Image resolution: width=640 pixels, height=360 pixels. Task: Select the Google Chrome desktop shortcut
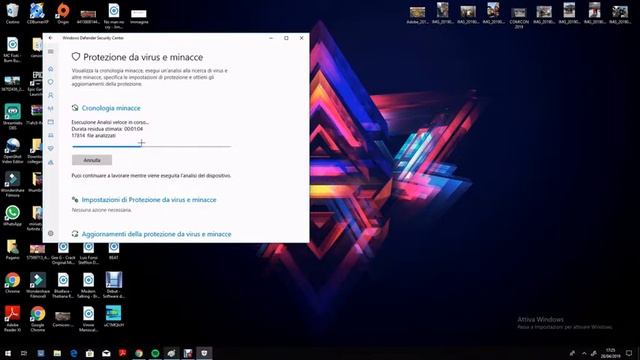click(x=38, y=319)
